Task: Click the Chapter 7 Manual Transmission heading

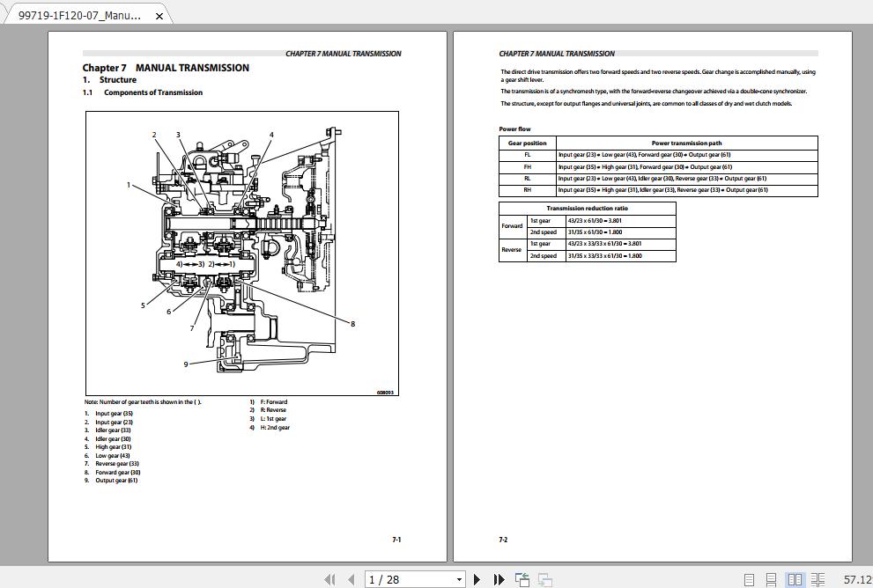Action: [x=166, y=68]
